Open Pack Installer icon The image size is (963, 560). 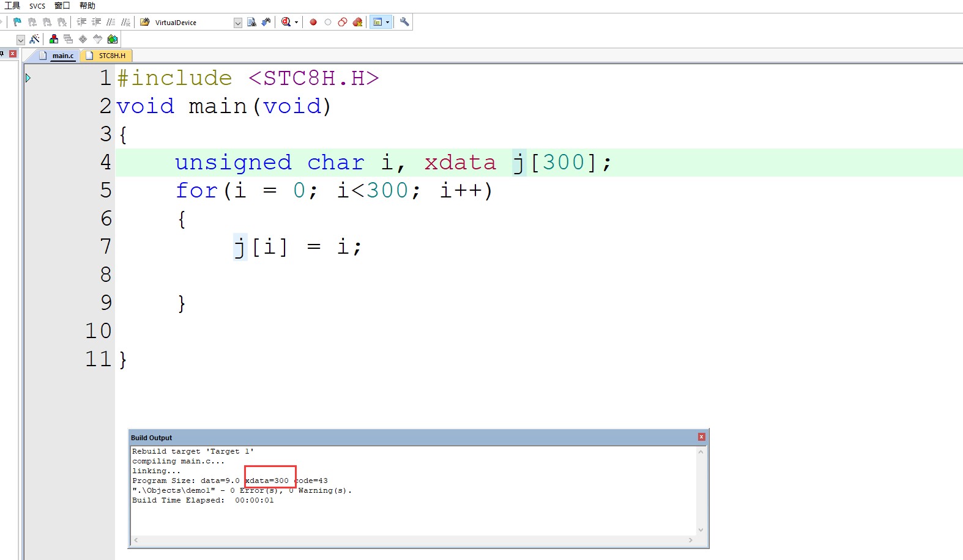pos(113,39)
